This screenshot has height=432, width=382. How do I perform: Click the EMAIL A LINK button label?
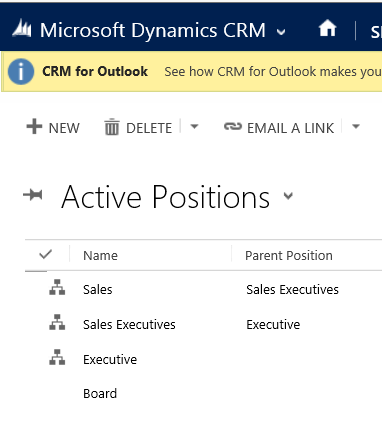(x=290, y=128)
